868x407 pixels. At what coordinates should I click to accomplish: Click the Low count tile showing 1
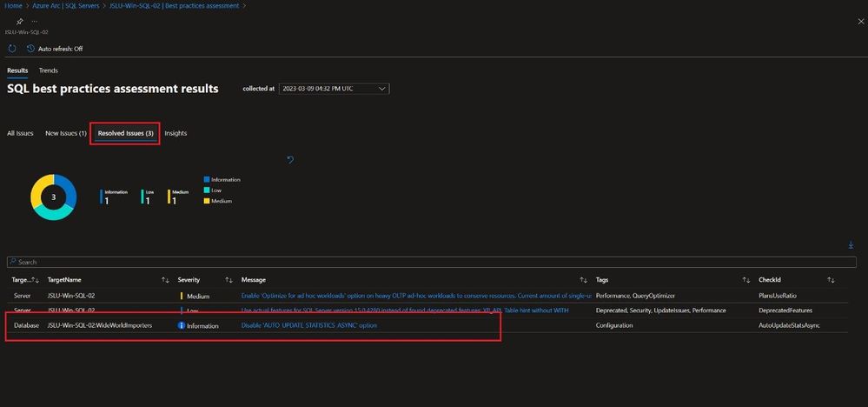(x=147, y=197)
